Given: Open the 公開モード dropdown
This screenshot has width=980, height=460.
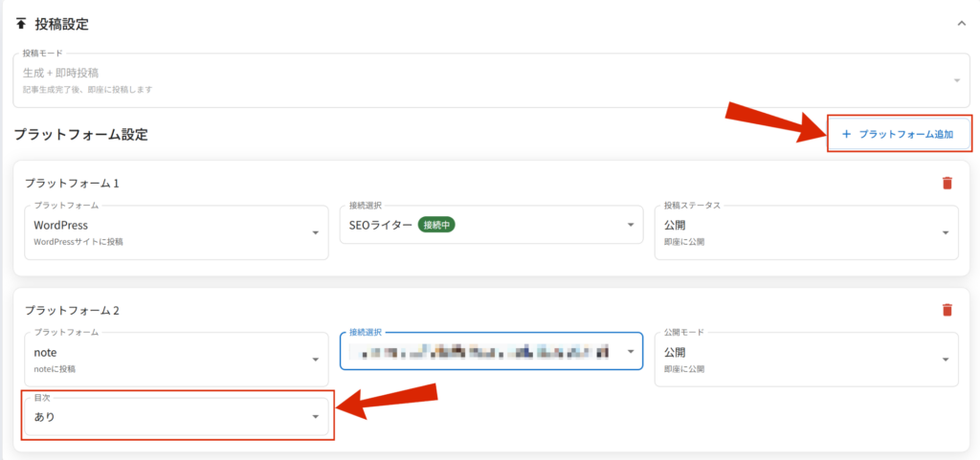Looking at the screenshot, I should (806, 359).
